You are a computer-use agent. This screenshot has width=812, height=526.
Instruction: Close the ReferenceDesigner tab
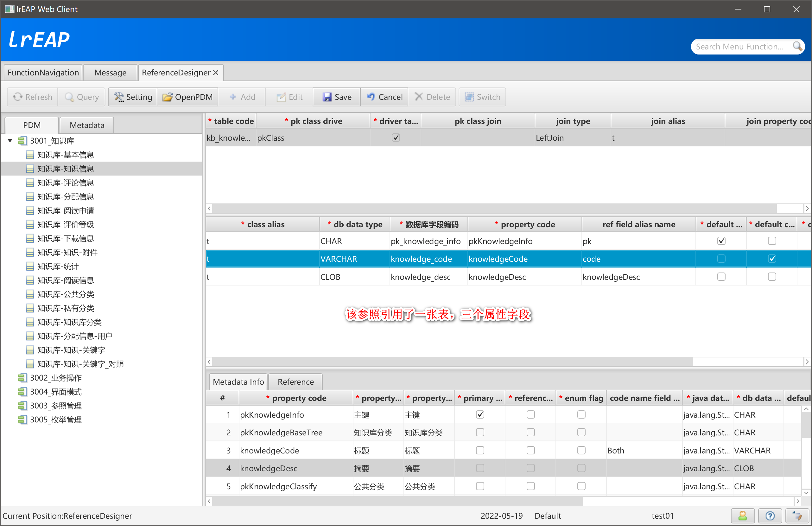point(216,72)
